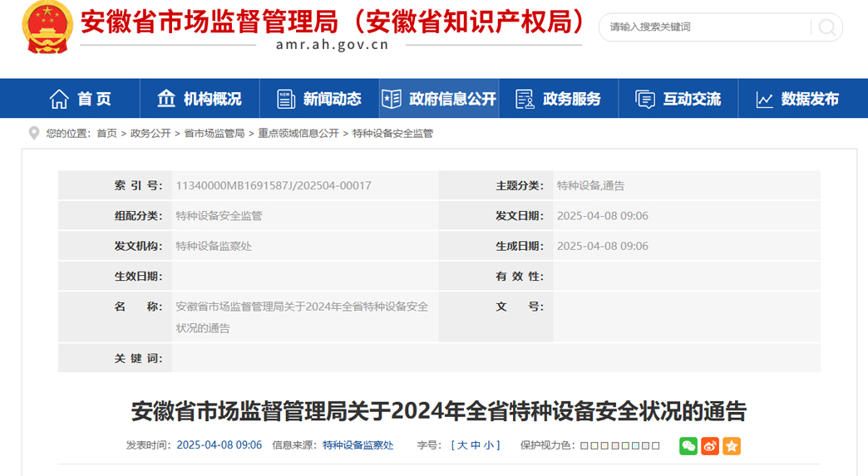The width and height of the screenshot is (868, 476).
Task: Go to 省市场监管局 in the breadcrumb
Action: click(215, 133)
